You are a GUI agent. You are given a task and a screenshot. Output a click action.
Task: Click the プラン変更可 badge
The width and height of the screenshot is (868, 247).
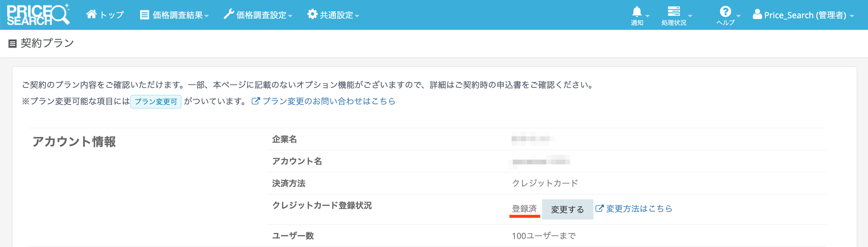tap(156, 101)
